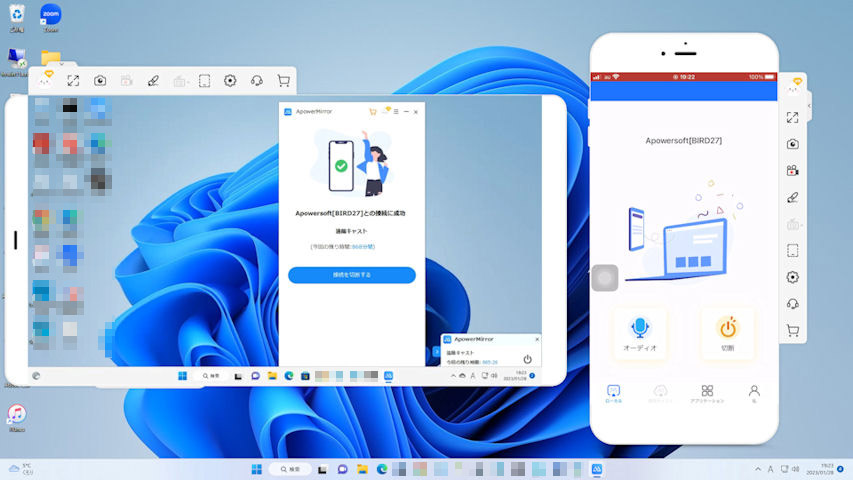
Task: Expand hidden tray icons in mirrored taskbar
Action: click(453, 376)
